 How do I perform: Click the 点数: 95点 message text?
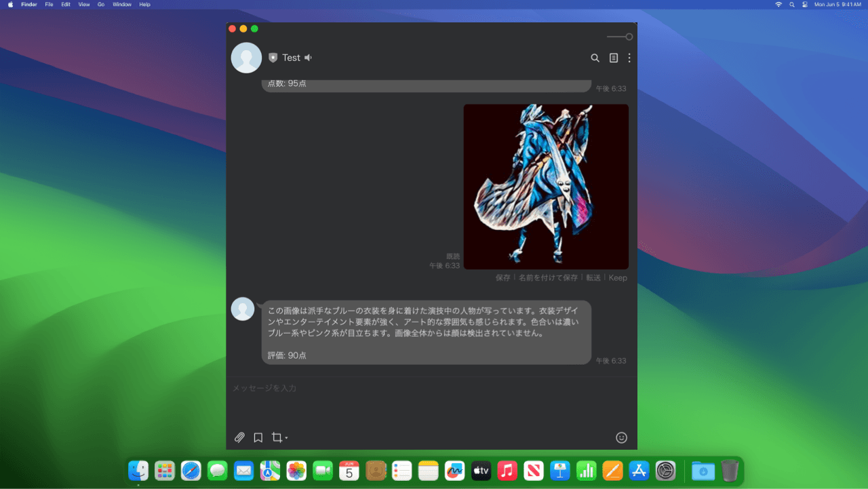point(287,83)
